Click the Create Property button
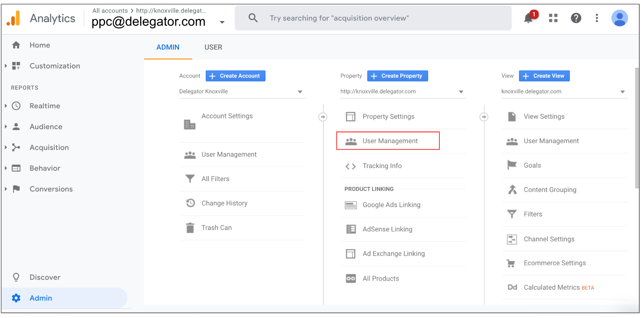This screenshot has height=318, width=644. [x=398, y=76]
